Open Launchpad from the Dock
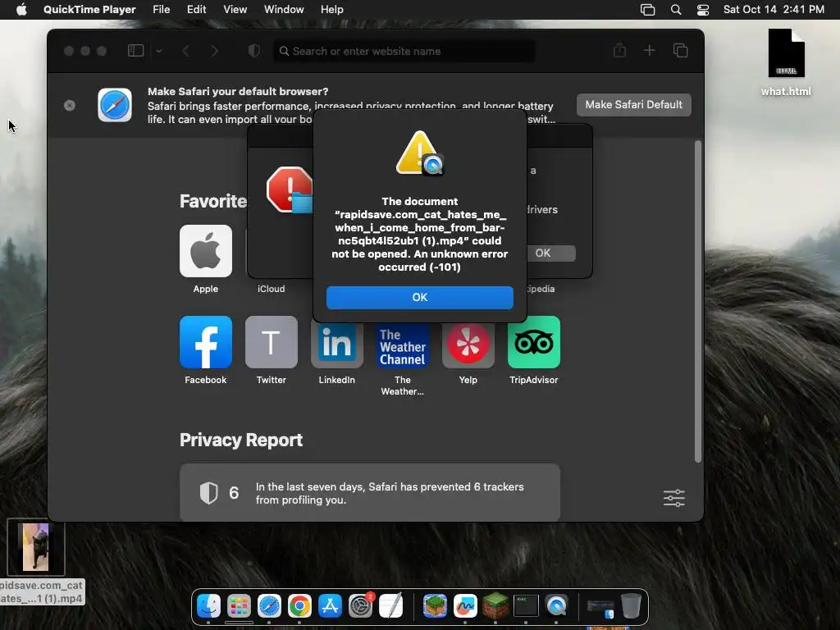The width and height of the screenshot is (840, 630). [239, 606]
